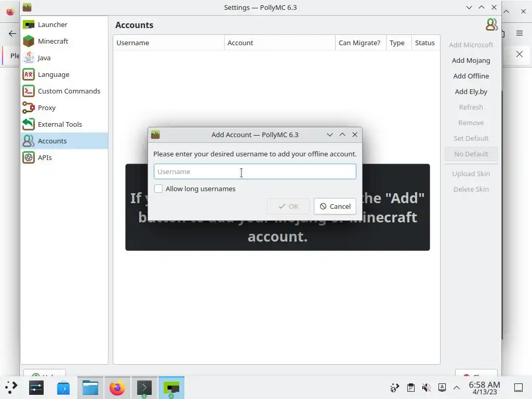Switch to PollyMC task in taskbar
532x399 pixels.
click(x=171, y=388)
